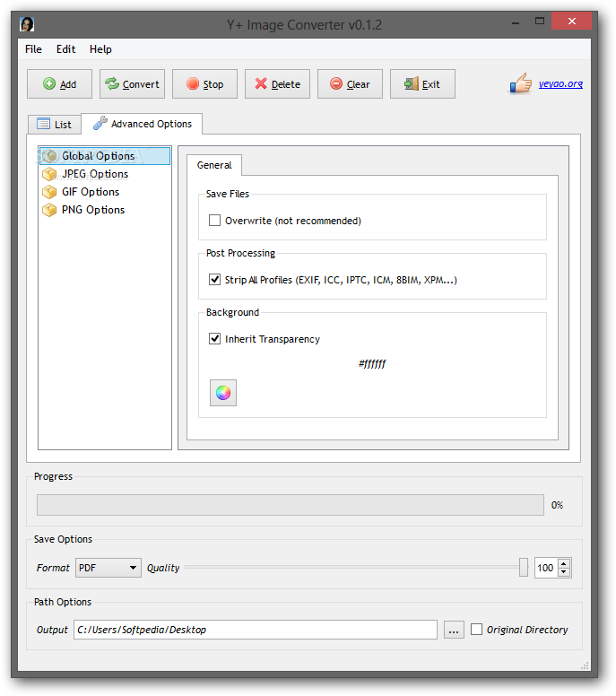Open the Edit menu
The height and width of the screenshot is (696, 616).
65,49
